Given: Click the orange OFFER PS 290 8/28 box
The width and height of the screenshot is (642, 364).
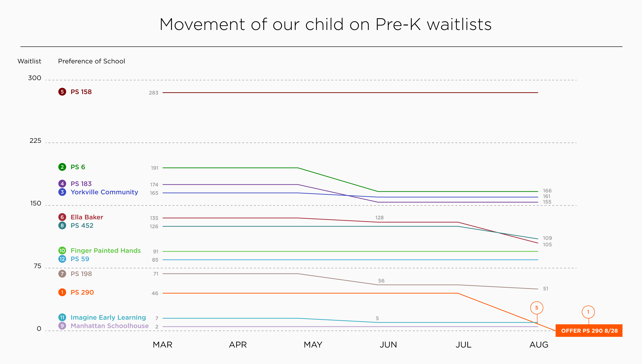Looking at the screenshot, I should pos(589,331).
